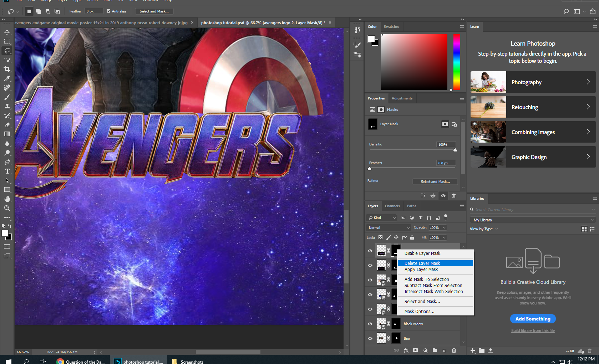Select the Pen tool

7,162
